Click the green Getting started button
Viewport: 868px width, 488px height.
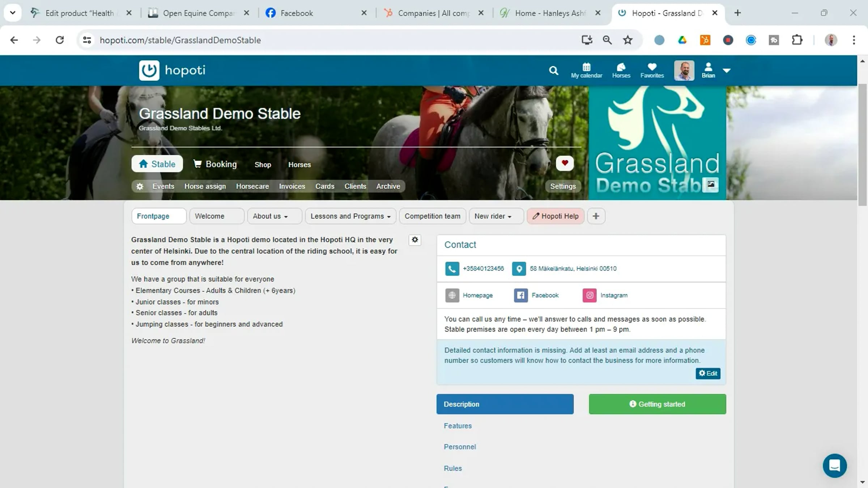[657, 404]
